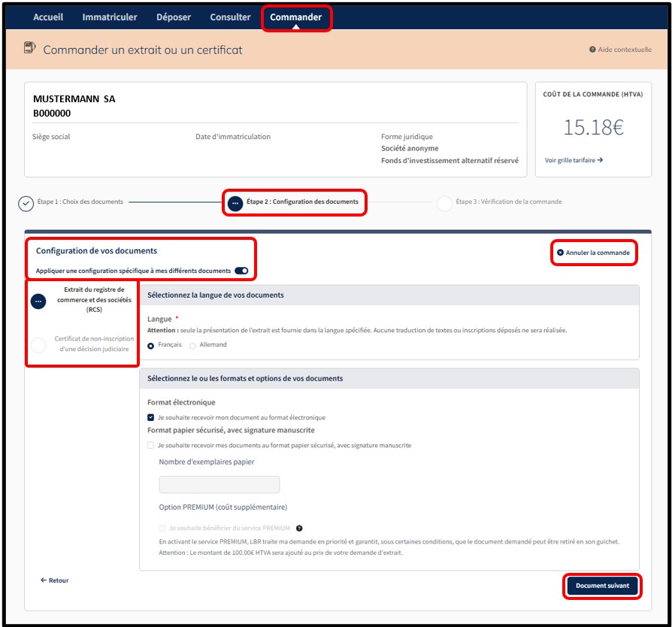Click the Étape 3 empty circle icon

(444, 203)
